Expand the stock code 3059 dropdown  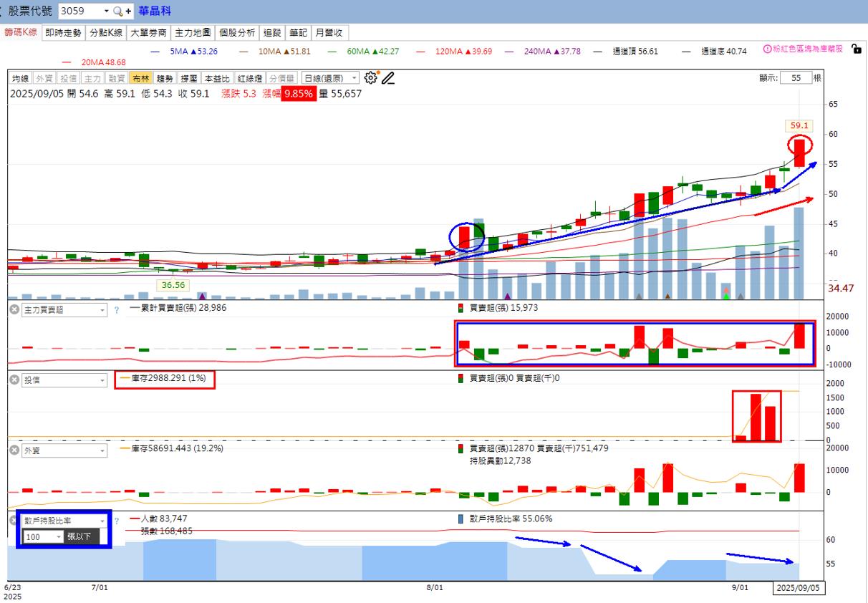pyautogui.click(x=107, y=11)
